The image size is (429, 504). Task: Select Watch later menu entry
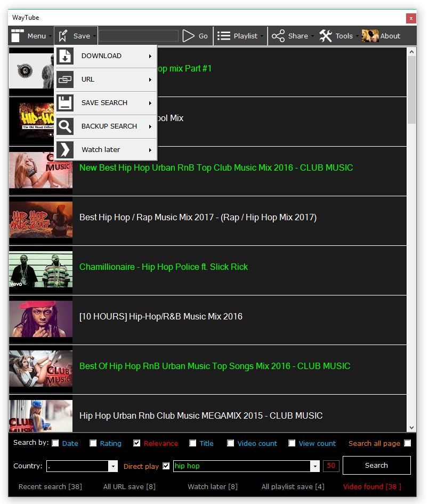click(106, 150)
